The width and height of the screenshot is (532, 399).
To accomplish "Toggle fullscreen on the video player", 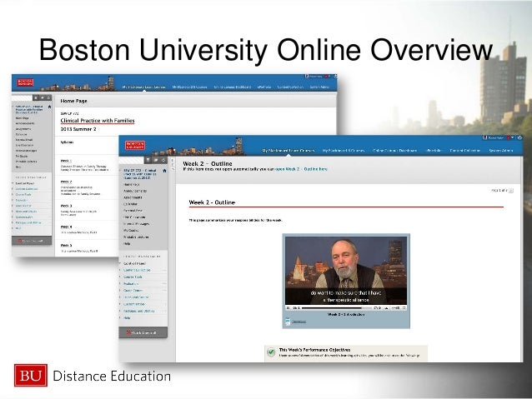I will pos(404,308).
